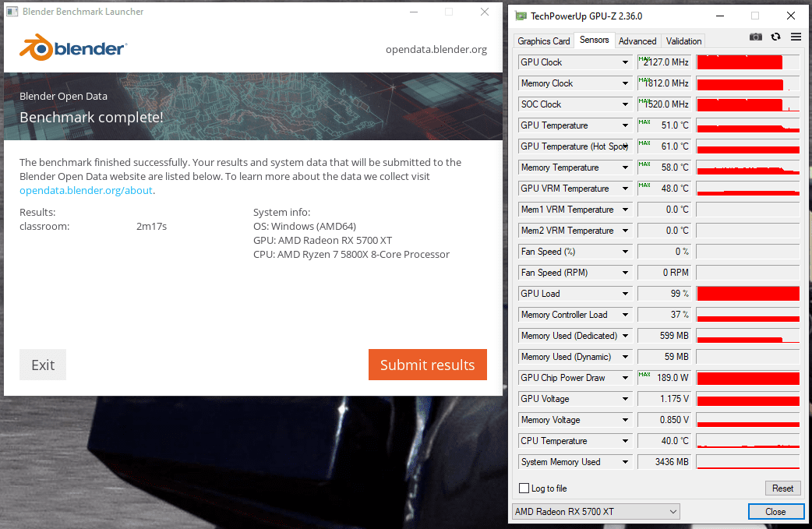Open GPU Temperature (Hot Spot) dropdown
The height and width of the screenshot is (529, 812).
click(625, 146)
